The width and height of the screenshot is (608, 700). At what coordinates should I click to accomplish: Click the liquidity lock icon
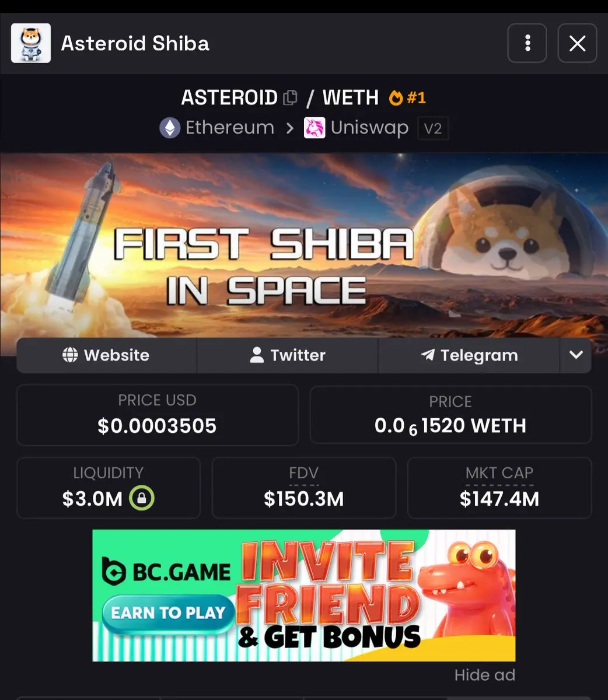pos(142,499)
